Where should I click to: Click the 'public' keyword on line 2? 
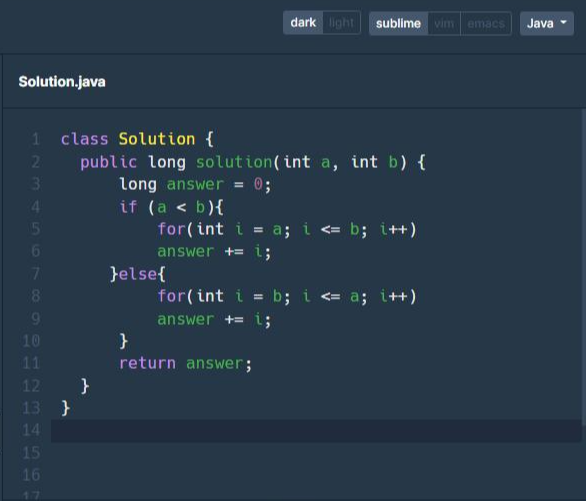pos(108,162)
